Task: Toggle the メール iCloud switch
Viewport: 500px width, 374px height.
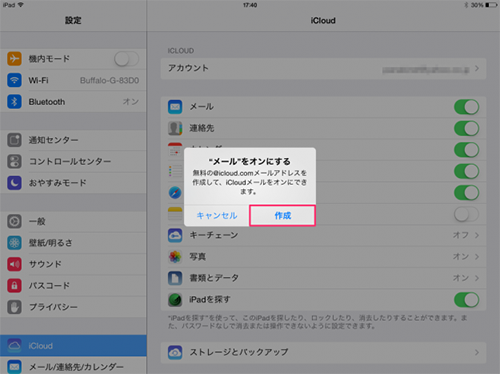Action: (467, 107)
